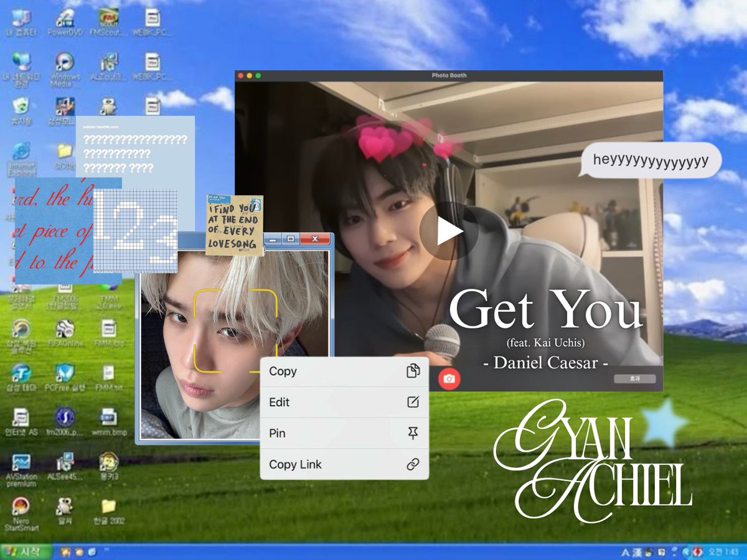Click the heyyyyyyyyyyyyy message bubble

coord(650,161)
